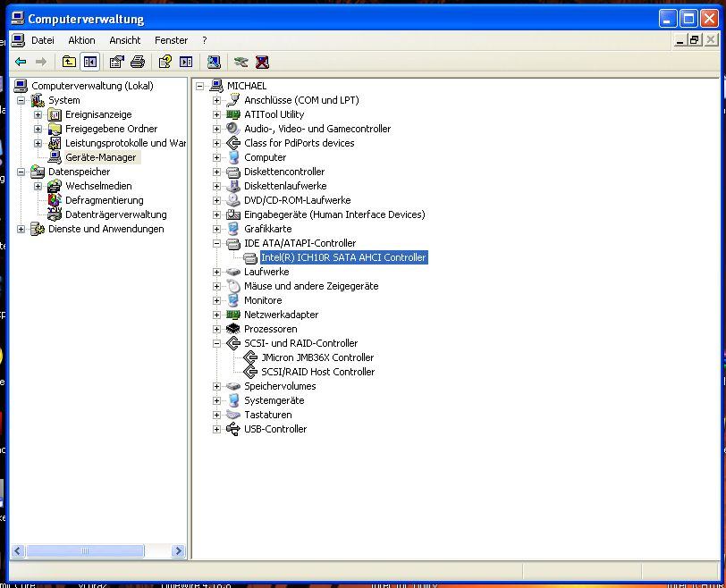Collapse the Datenspeicher node
Screen dimensions: 726x588
[x=21, y=172]
